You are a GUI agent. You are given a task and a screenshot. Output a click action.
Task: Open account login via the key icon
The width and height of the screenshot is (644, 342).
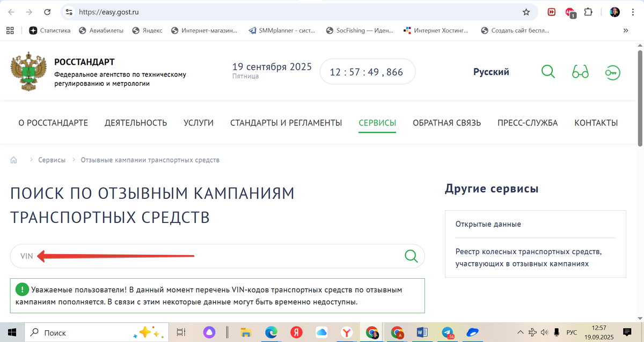point(612,71)
